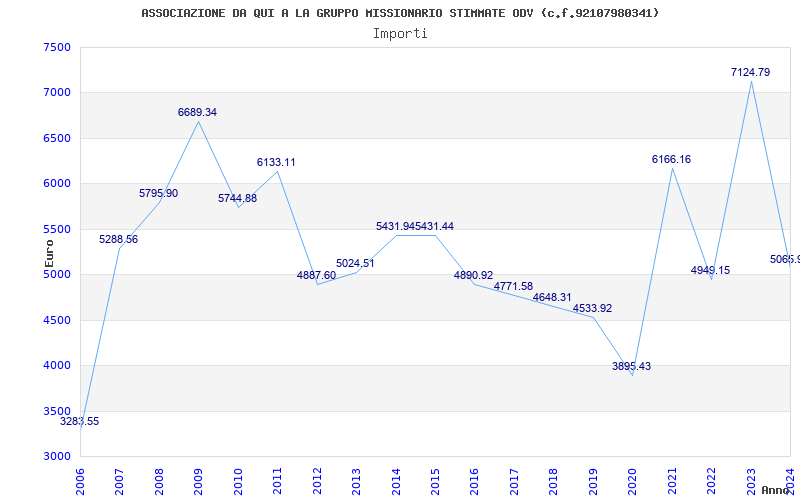Click the 'Euro' y-axis title
The image size is (800, 500).
(x=49, y=253)
